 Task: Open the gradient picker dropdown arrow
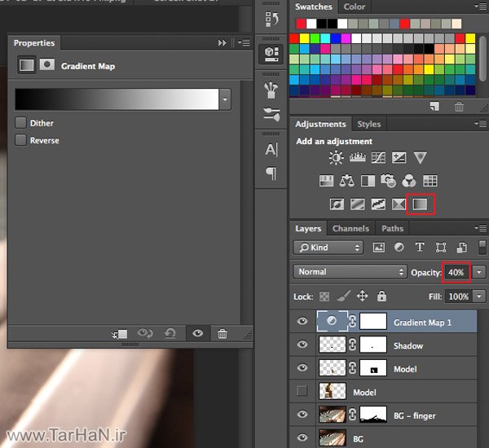tap(225, 99)
